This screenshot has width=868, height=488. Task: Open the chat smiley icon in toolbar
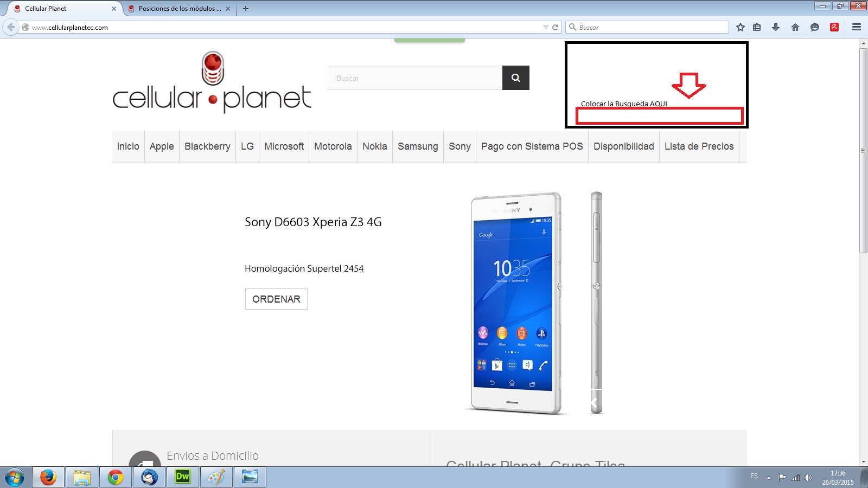[x=815, y=27]
